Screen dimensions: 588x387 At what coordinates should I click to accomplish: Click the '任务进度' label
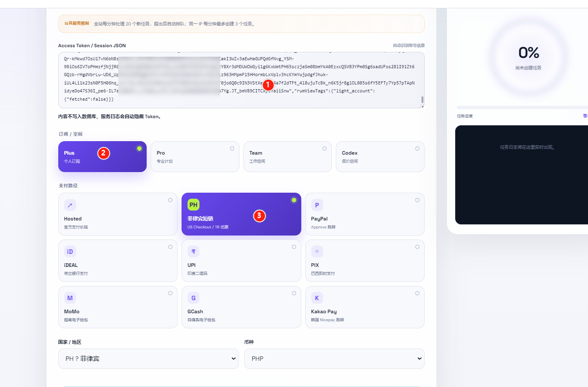[465, 116]
